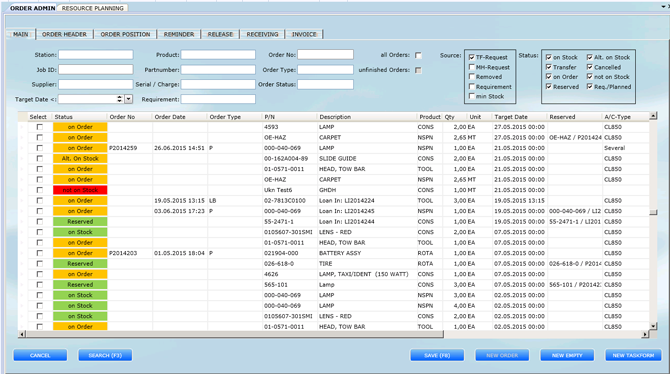Viewport: 670px width, 374px height.
Task: Click the table's vertical scrollbar down arrow
Action: pos(653,326)
